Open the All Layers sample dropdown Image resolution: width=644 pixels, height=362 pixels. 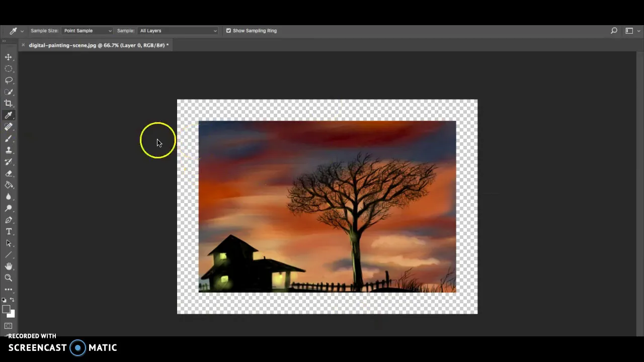pos(178,31)
